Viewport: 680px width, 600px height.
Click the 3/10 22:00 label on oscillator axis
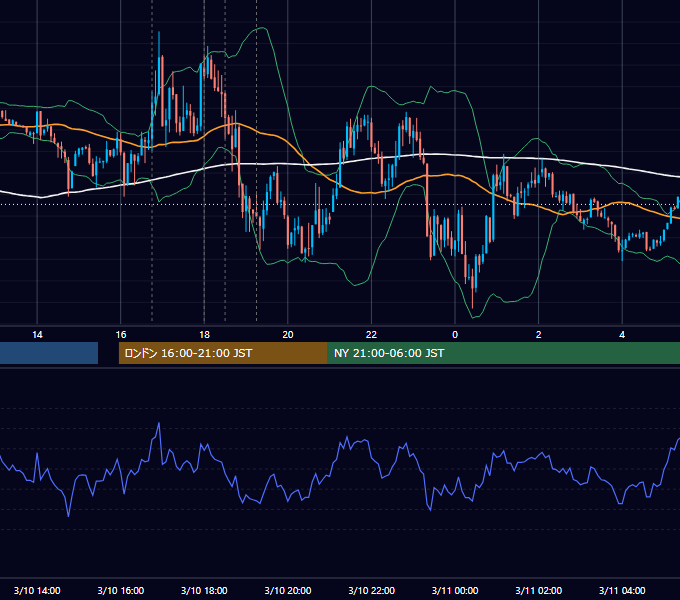pos(372,590)
